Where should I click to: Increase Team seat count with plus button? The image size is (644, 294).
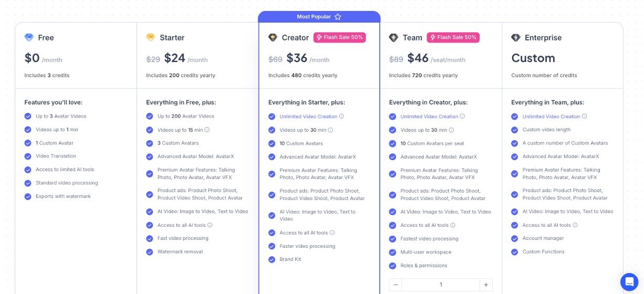click(x=486, y=285)
